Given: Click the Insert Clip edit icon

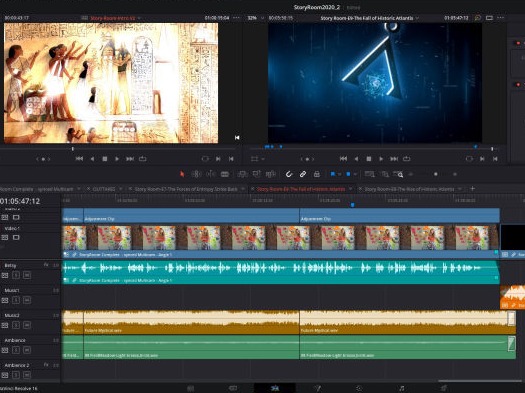Looking at the screenshot, I should (242, 174).
